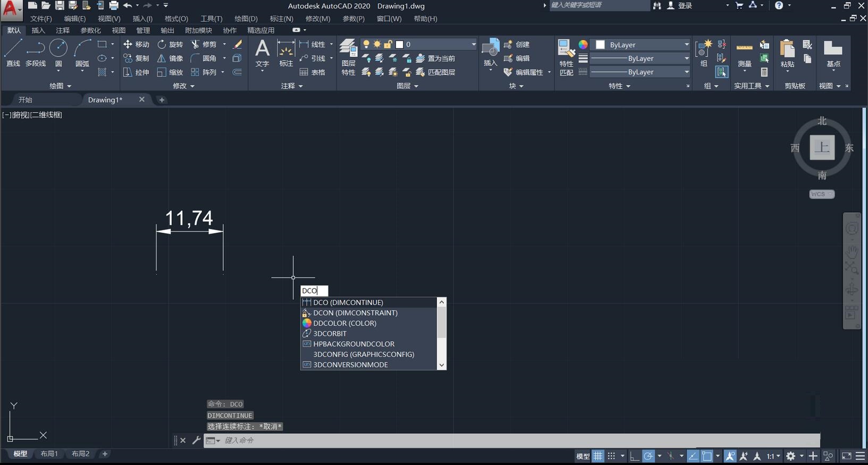This screenshot has height=465, width=868.
Task: Open the command line customize wrench icon
Action: [196, 440]
